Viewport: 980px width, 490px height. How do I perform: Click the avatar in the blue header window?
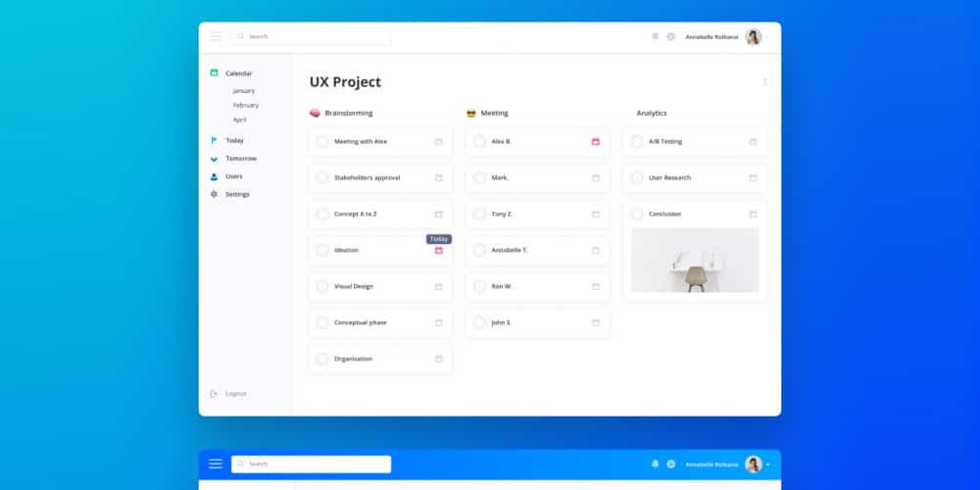pyautogui.click(x=753, y=465)
